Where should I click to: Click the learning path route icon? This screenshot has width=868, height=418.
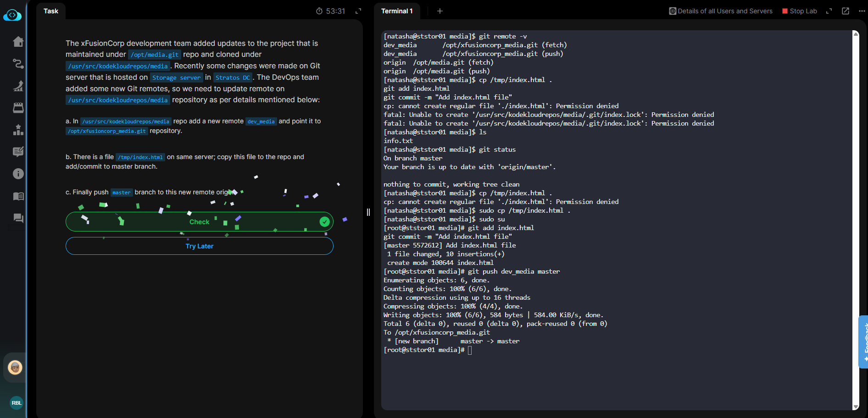[x=18, y=64]
